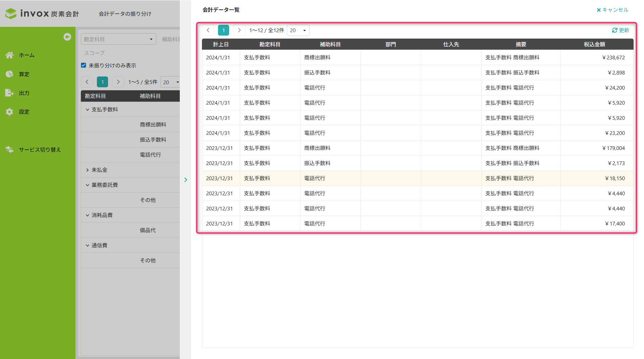Expand the 未払金 tree group
Viewport: 644px width, 359px height.
(x=88, y=170)
